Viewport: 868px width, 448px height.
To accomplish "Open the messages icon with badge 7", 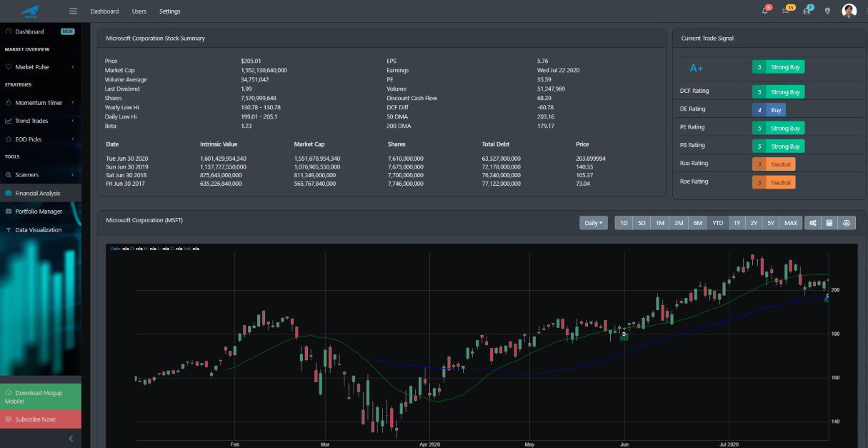I will (807, 11).
